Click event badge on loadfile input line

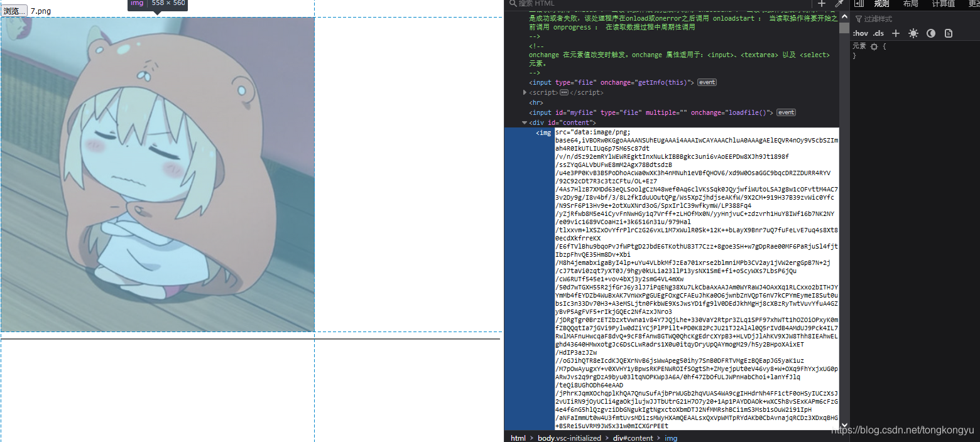point(786,112)
